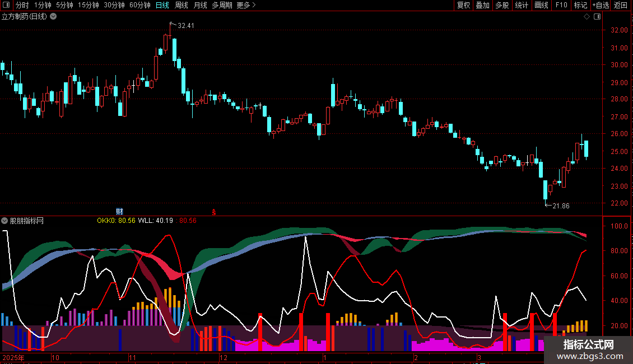This screenshot has height=364, width=633.
Task: Select the 60分钟 period tab
Action: point(139,5)
